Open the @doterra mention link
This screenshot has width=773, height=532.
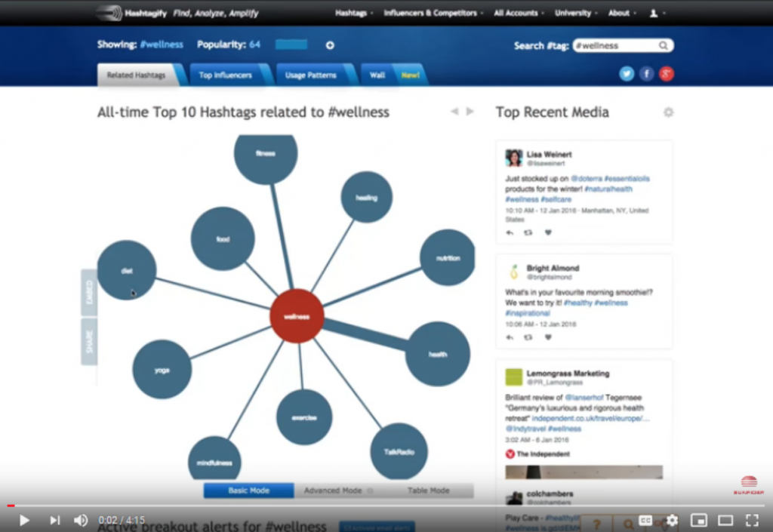tap(586, 178)
